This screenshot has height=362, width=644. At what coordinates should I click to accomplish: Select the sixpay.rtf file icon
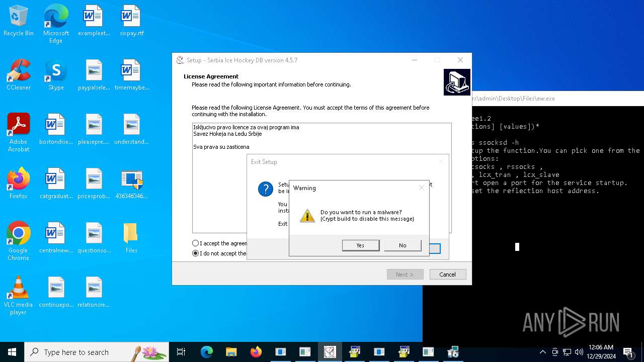[132, 21]
